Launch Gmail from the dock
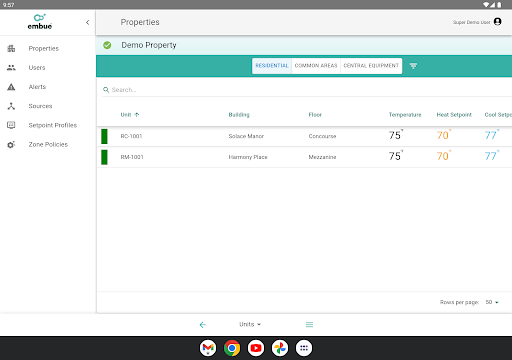 coord(208,348)
